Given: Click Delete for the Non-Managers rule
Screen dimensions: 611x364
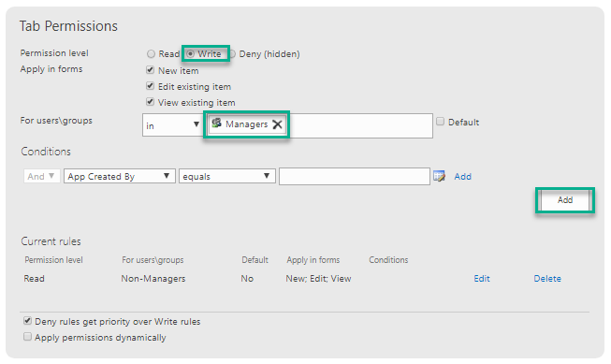Looking at the screenshot, I should [x=547, y=279].
